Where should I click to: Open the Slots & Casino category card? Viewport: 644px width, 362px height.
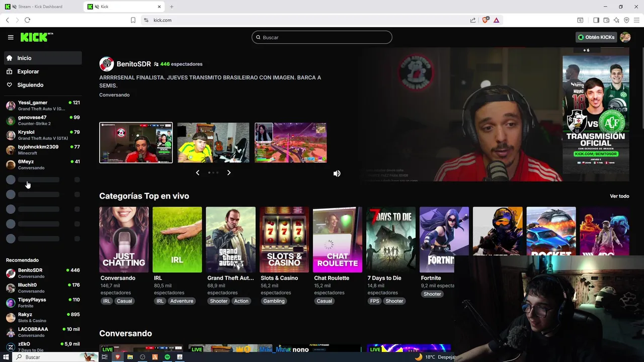coord(284,240)
